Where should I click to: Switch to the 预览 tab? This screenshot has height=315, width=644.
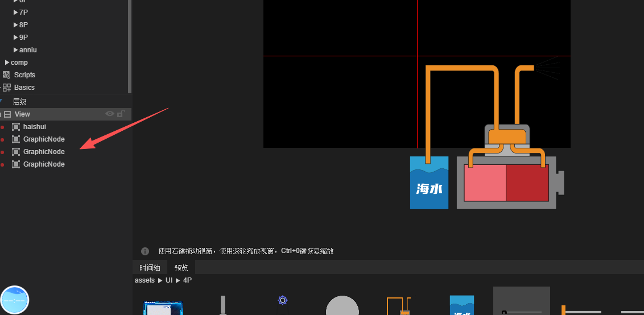click(x=181, y=268)
